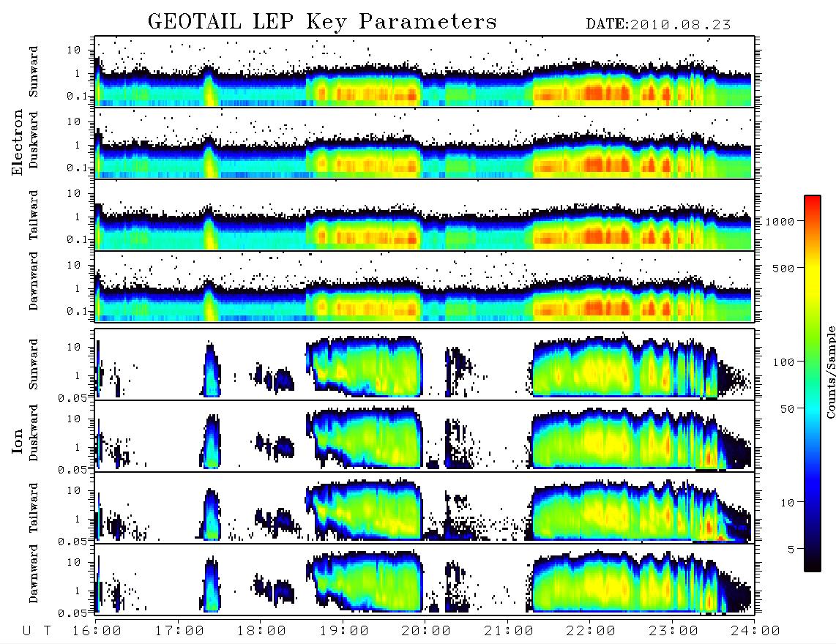Click the 21:00 time tick label
This screenshot has width=836, height=644.
pyautogui.click(x=509, y=632)
